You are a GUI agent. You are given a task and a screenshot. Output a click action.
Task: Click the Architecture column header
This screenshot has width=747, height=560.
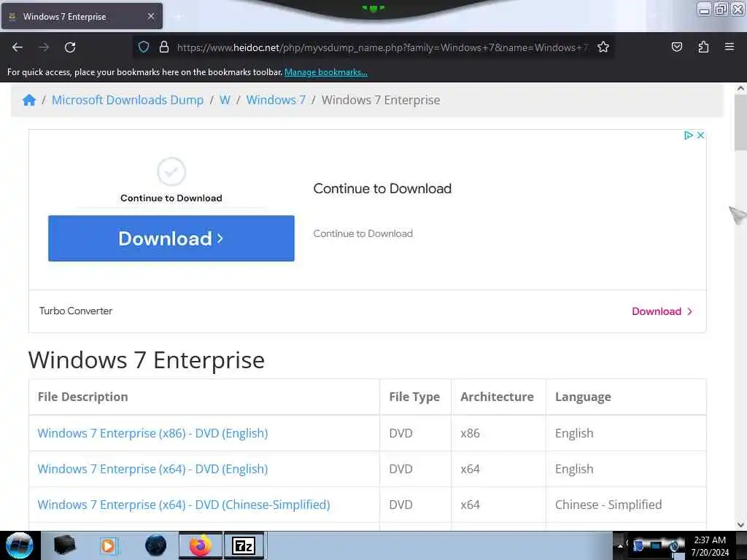click(x=497, y=397)
